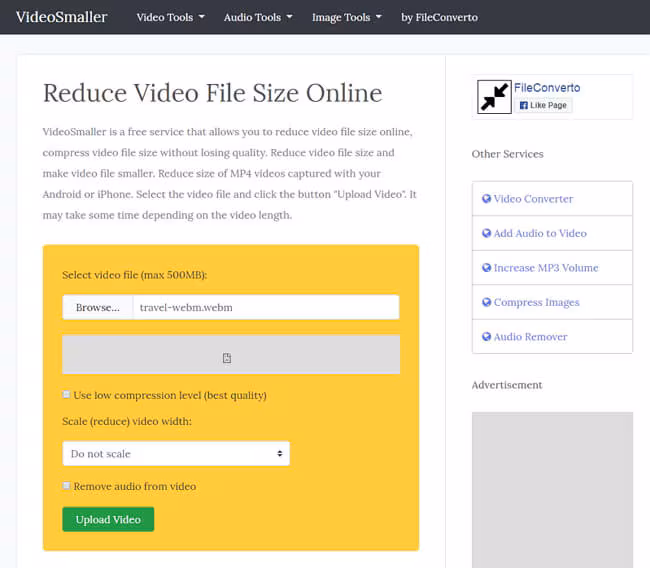Click the green Upload Video button
This screenshot has width=650, height=568.
(108, 519)
